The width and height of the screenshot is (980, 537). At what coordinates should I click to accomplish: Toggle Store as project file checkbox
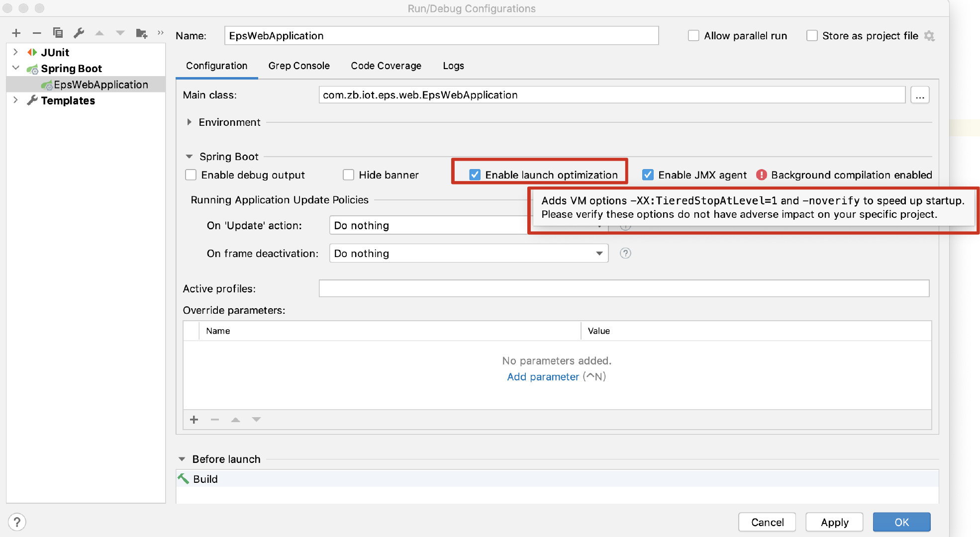[x=812, y=36]
